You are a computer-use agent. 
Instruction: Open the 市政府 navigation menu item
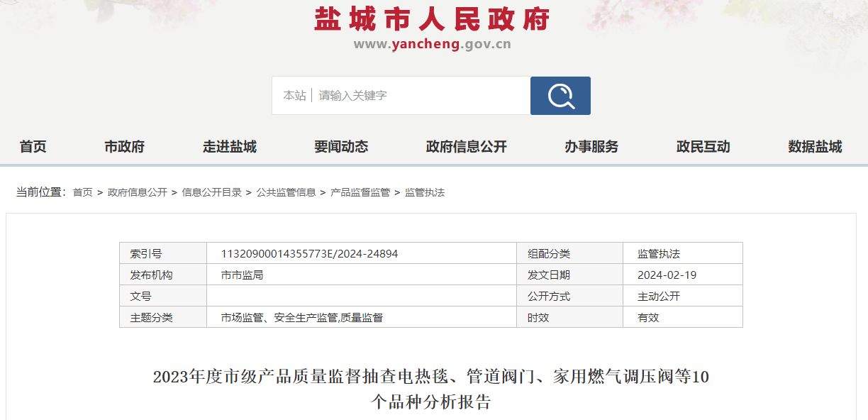point(124,147)
